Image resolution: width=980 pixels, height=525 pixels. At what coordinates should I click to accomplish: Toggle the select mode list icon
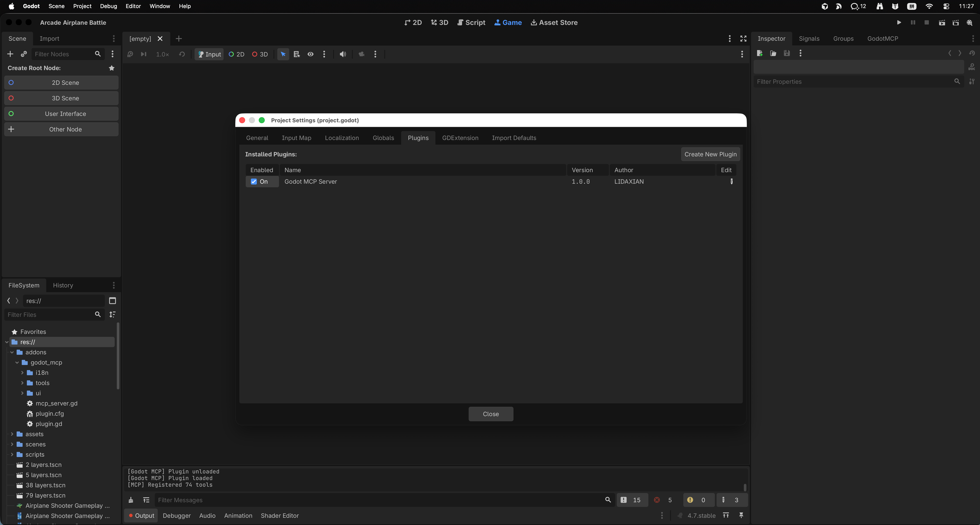pyautogui.click(x=297, y=54)
